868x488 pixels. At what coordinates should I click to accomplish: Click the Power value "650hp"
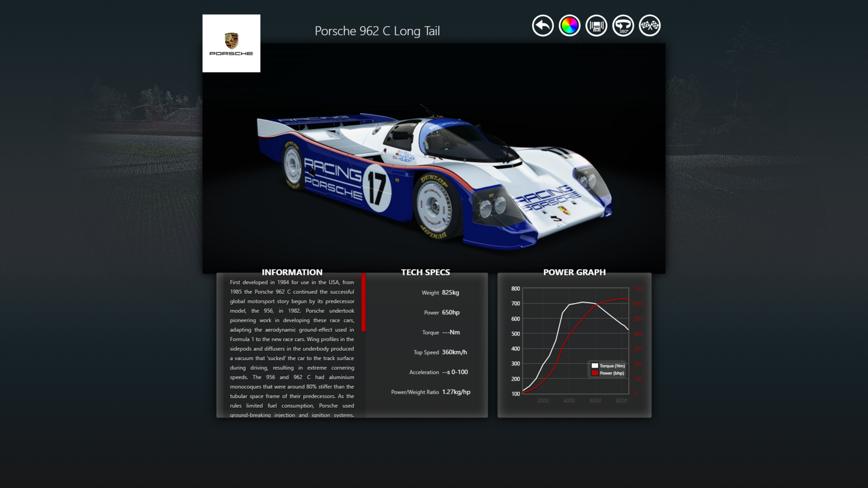coord(451,312)
